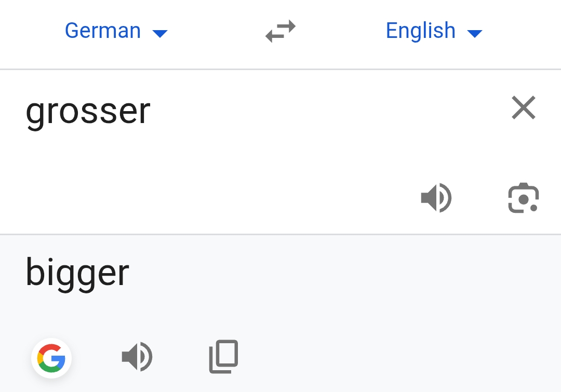Screen dimensions: 561x392
Task: Swap German and English languages
Action: coord(280,31)
